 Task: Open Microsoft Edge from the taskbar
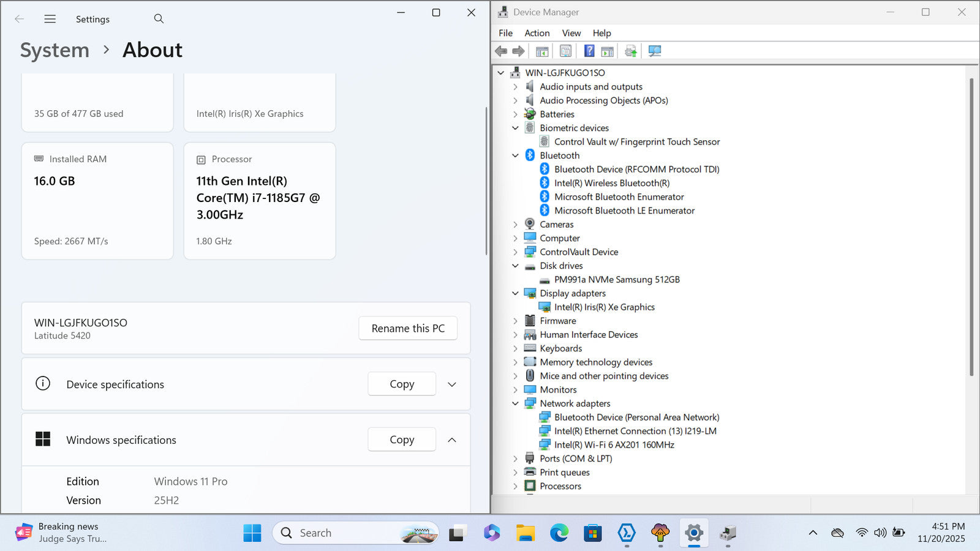coord(559,533)
